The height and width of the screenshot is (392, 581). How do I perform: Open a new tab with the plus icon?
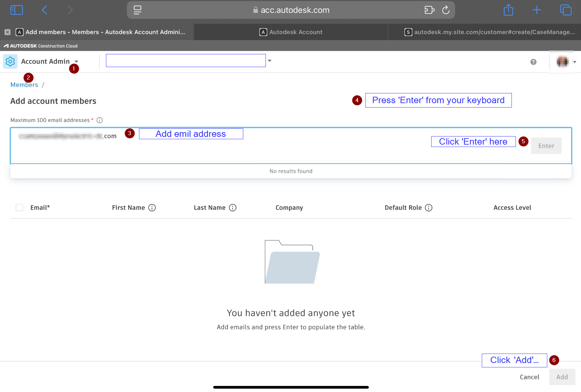click(536, 10)
